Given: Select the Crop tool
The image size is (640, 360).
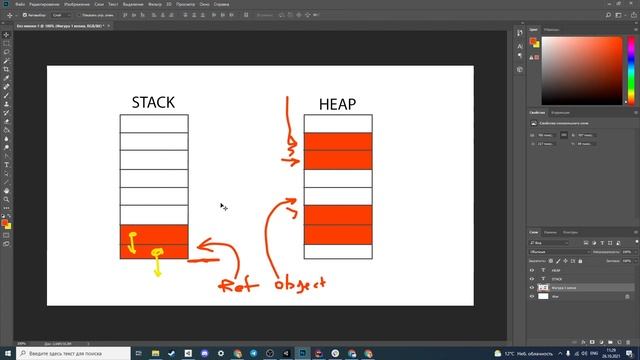Looking at the screenshot, I should pos(6,69).
